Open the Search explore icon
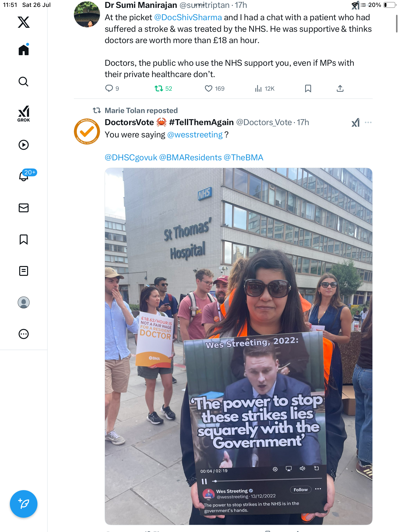Viewport: 399px width, 532px height. tap(24, 82)
